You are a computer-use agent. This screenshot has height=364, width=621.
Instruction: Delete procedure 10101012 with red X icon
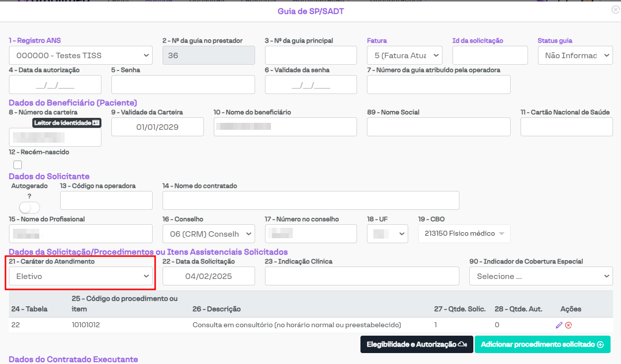(x=568, y=325)
